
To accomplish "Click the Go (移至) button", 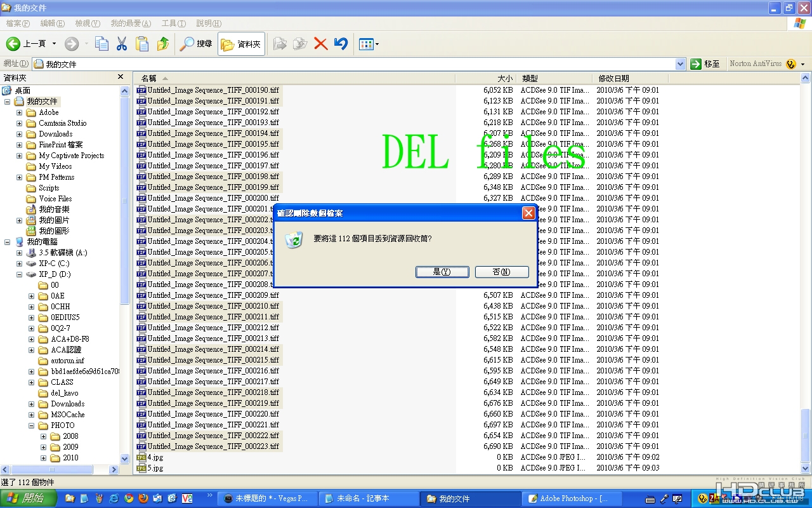I will click(x=705, y=64).
